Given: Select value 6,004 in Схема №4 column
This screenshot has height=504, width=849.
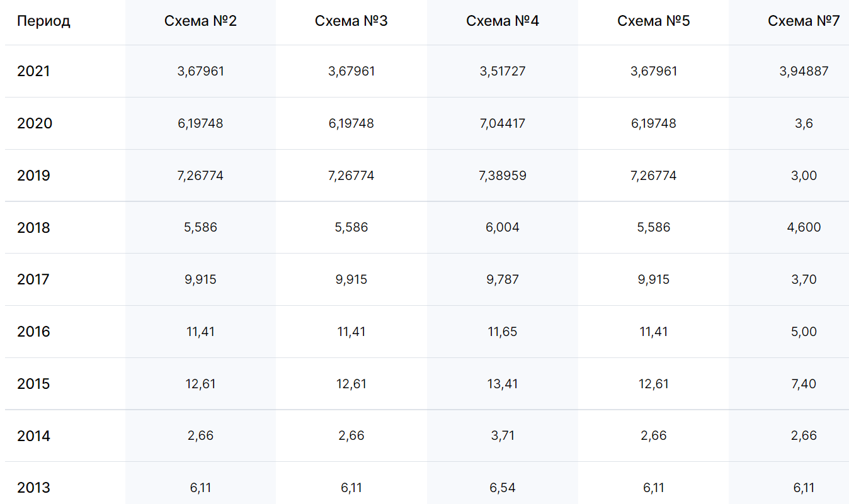Looking at the screenshot, I should tap(503, 227).
